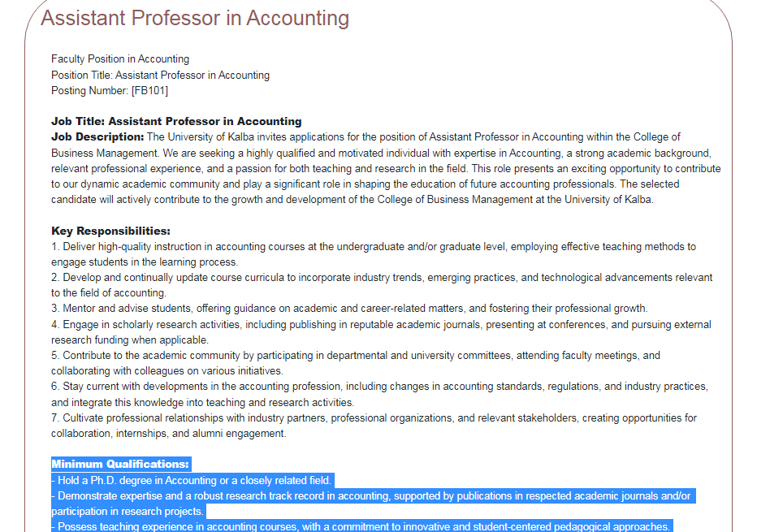The image size is (770, 532).
Task: Click the bold 'Key Responsibilities:' heading
Action: click(110, 231)
